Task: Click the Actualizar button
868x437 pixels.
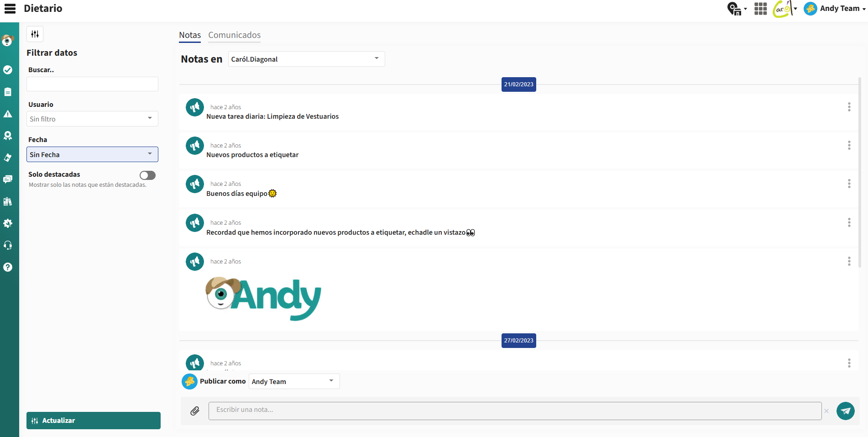Action: [x=94, y=421]
